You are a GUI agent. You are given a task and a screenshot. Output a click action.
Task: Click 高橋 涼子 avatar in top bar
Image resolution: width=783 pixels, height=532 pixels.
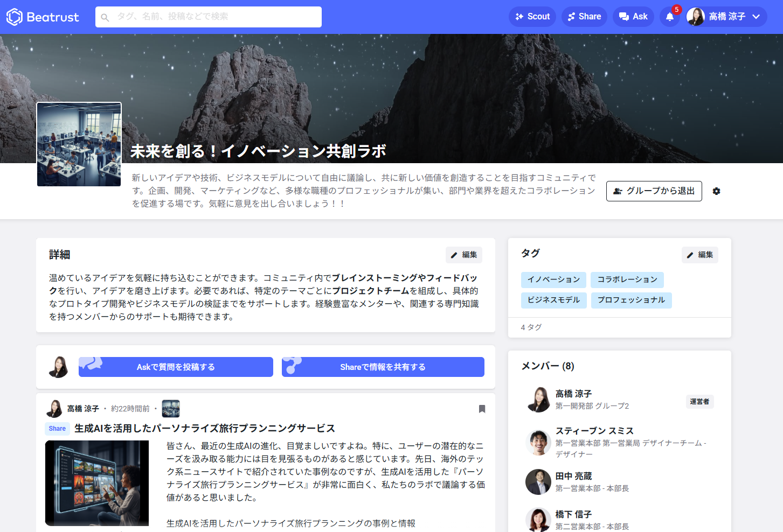point(696,17)
